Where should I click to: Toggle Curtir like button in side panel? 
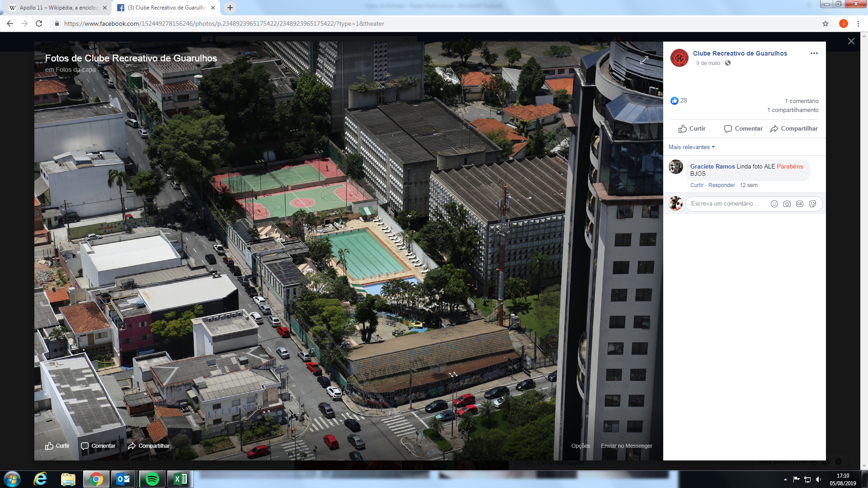click(692, 129)
